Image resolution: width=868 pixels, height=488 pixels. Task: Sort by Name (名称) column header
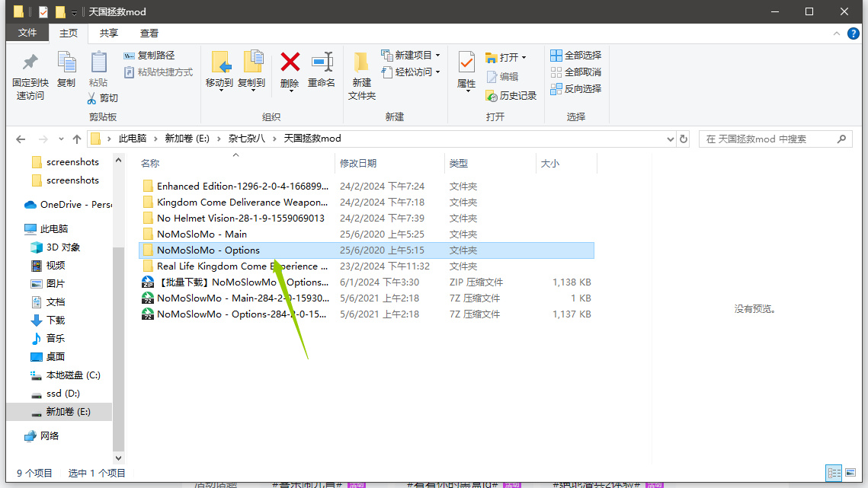click(x=235, y=163)
